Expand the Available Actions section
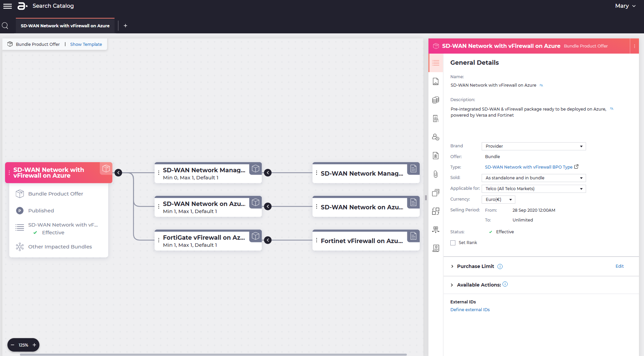The height and width of the screenshot is (356, 644). [x=452, y=285]
